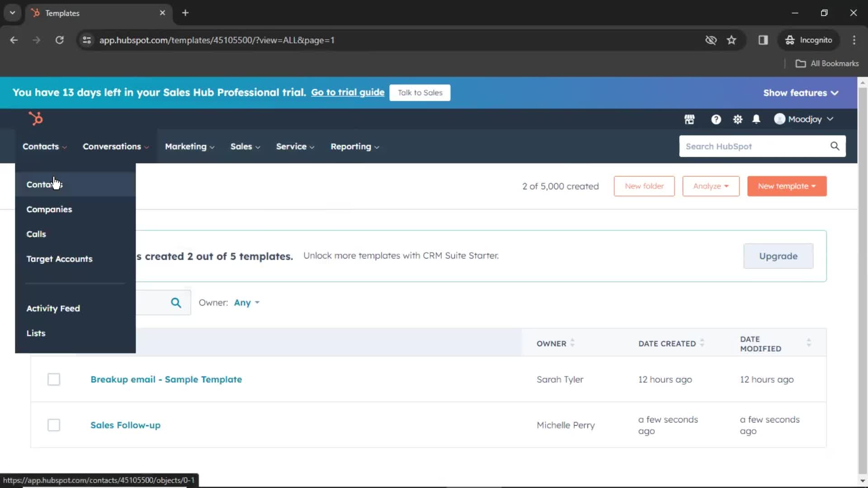
Task: Click the third-party cookies eye icon
Action: click(711, 40)
